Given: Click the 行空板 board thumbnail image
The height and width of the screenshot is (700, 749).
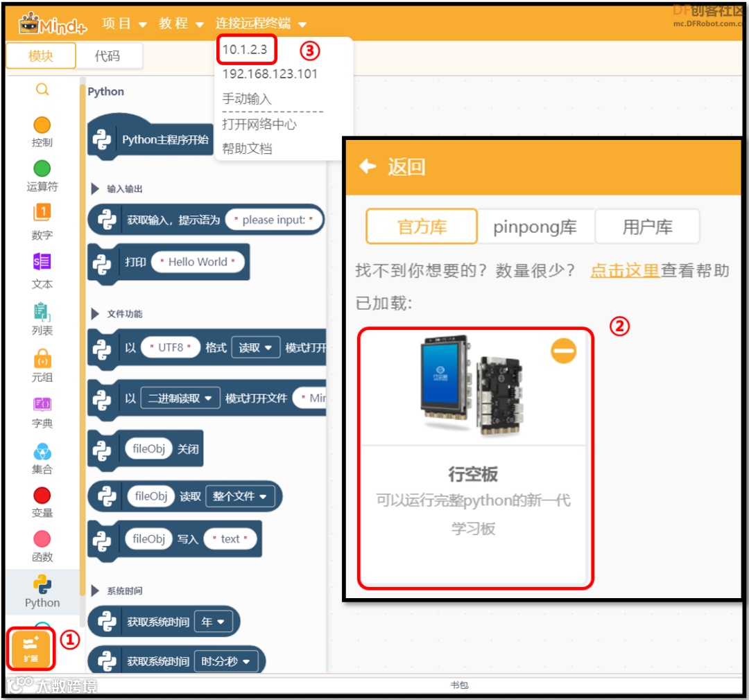Looking at the screenshot, I should tap(472, 386).
